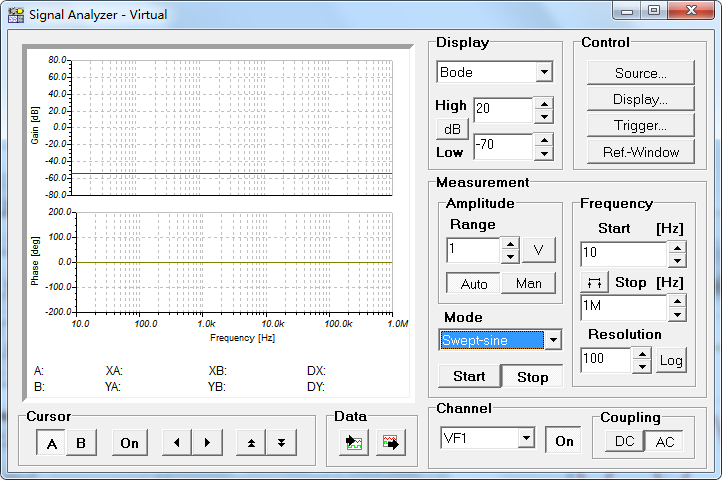
Task: Move the cursor right with the right arrow button
Action: (207, 443)
